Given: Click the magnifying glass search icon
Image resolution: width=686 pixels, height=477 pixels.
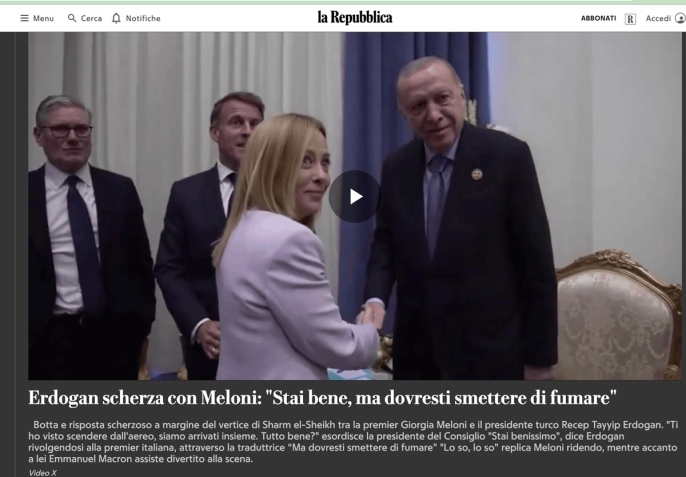Looking at the screenshot, I should [72, 18].
